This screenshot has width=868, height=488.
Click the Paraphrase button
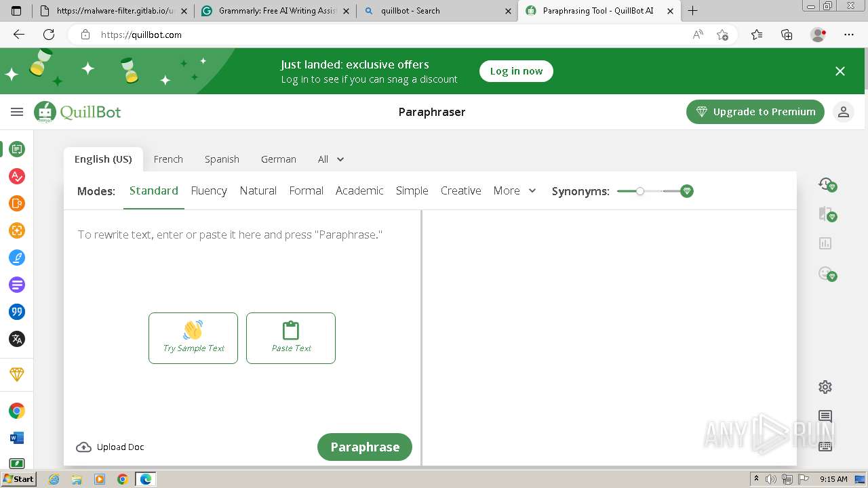(x=365, y=447)
